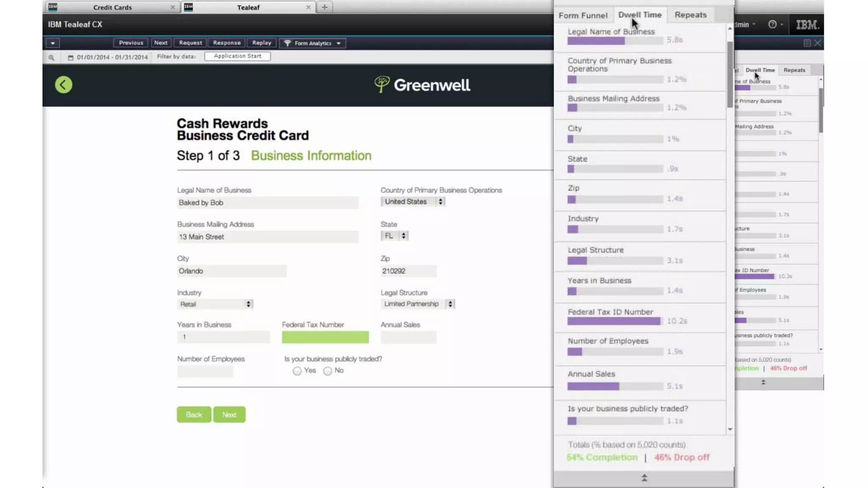
Task: Open the calendar date range picker icon
Action: point(70,58)
